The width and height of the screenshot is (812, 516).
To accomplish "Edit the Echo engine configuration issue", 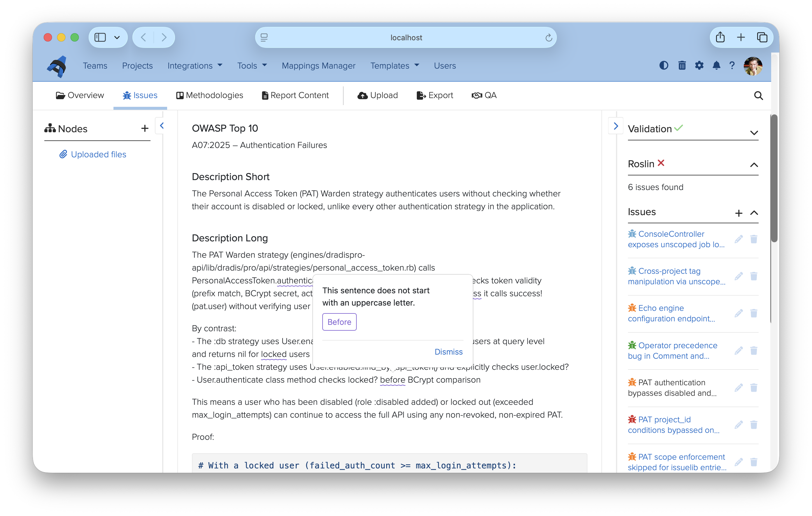I will [738, 313].
